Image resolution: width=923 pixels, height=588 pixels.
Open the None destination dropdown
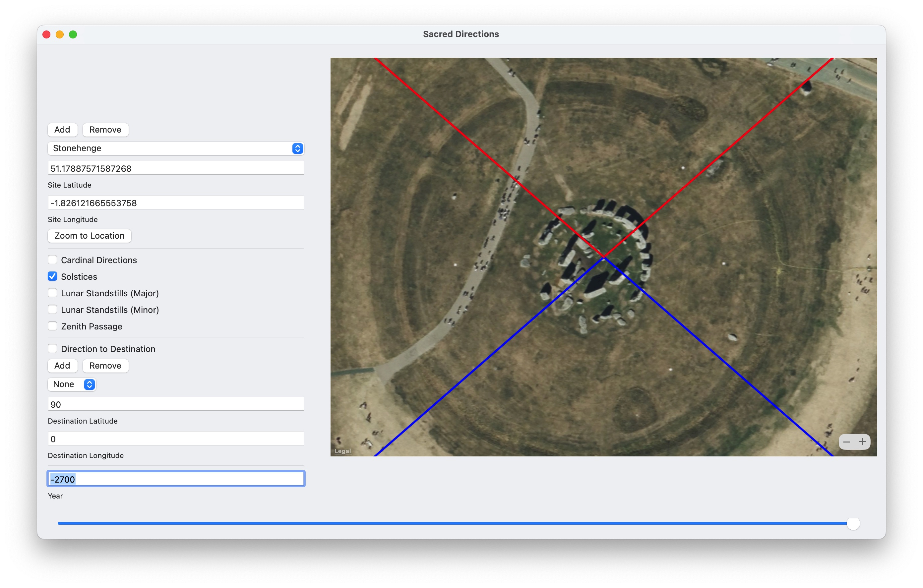pyautogui.click(x=72, y=384)
